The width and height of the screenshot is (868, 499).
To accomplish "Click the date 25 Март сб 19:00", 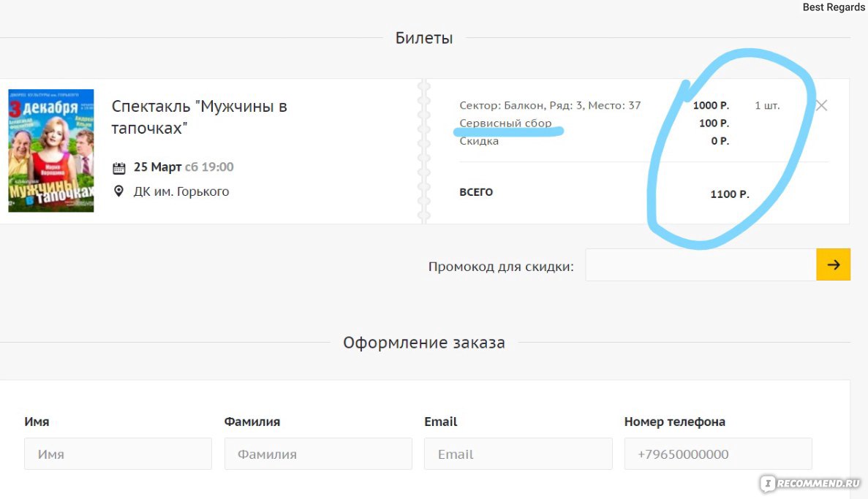I will [x=184, y=167].
